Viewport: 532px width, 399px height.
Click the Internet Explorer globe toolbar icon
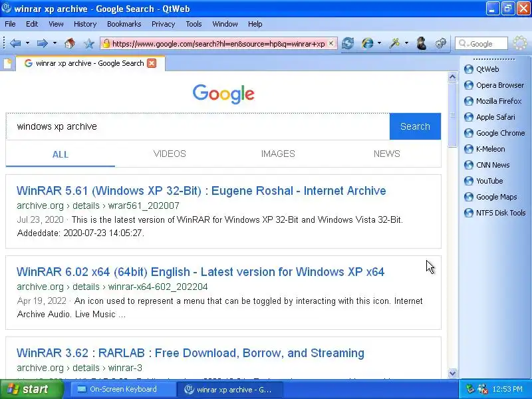(368, 43)
